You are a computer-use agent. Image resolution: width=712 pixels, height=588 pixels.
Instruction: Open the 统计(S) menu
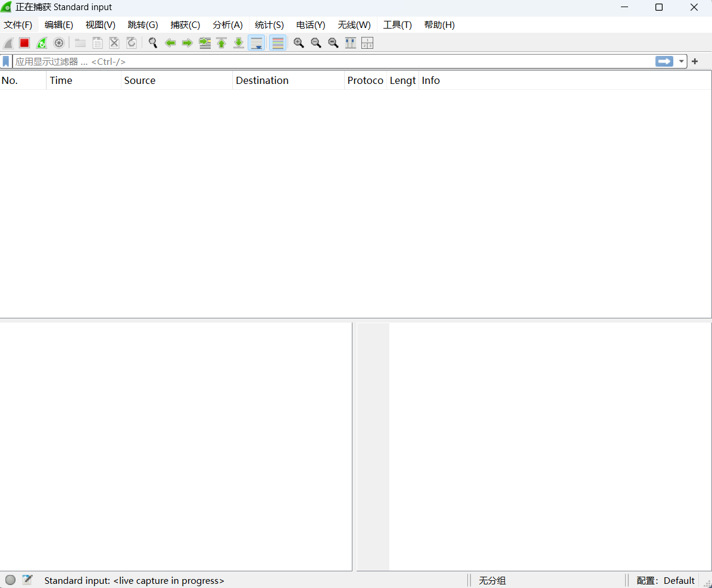tap(269, 25)
